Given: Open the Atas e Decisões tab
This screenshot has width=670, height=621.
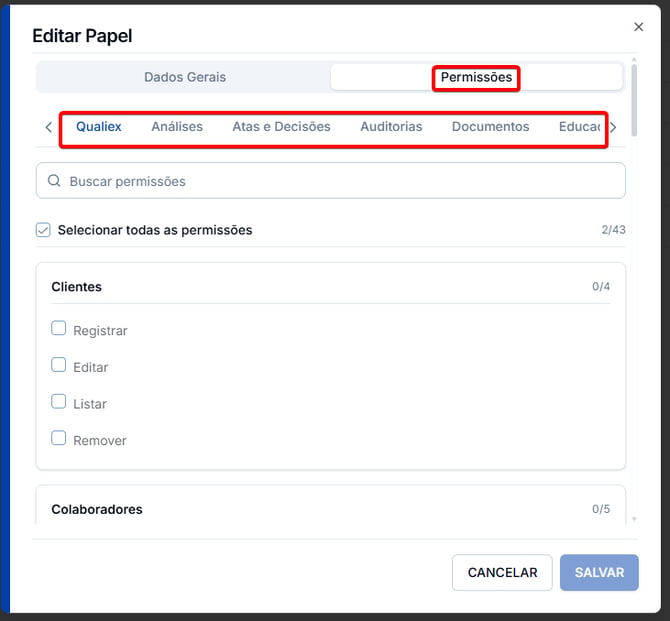Looking at the screenshot, I should point(281,127).
